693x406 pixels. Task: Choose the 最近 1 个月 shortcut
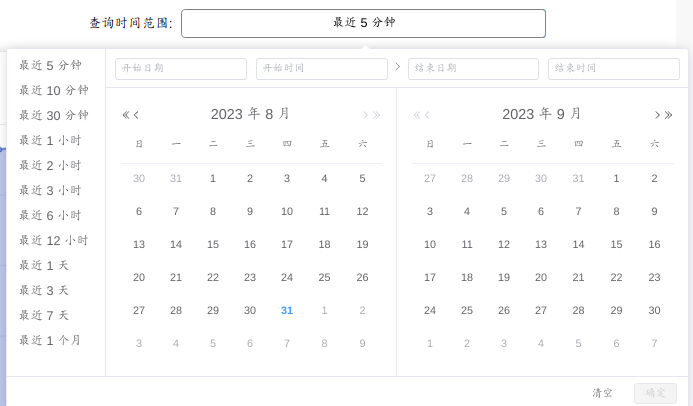click(x=50, y=340)
